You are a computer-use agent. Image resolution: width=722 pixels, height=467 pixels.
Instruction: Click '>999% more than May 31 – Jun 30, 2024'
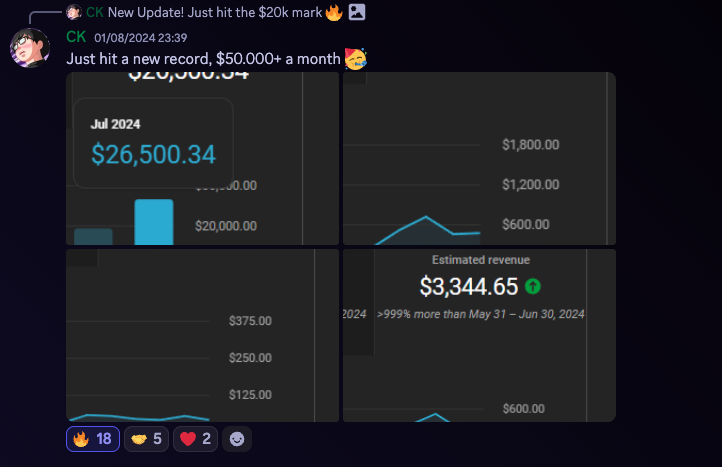[x=481, y=314]
